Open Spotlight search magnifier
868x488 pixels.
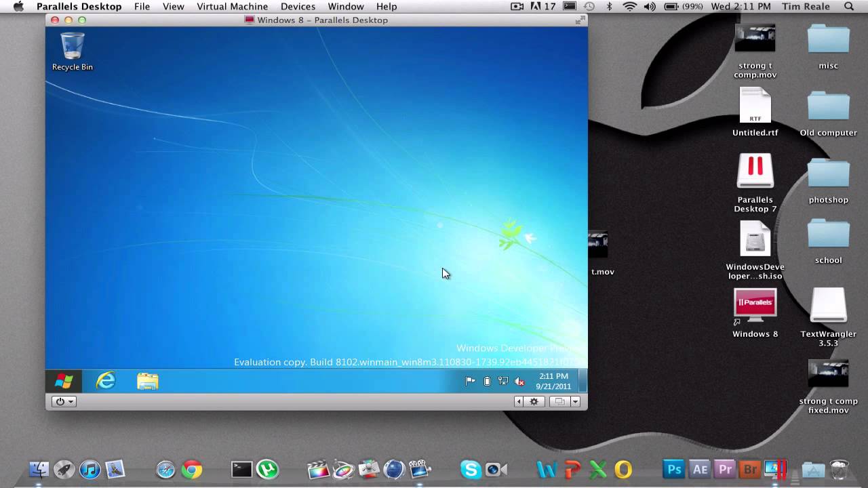click(849, 6)
